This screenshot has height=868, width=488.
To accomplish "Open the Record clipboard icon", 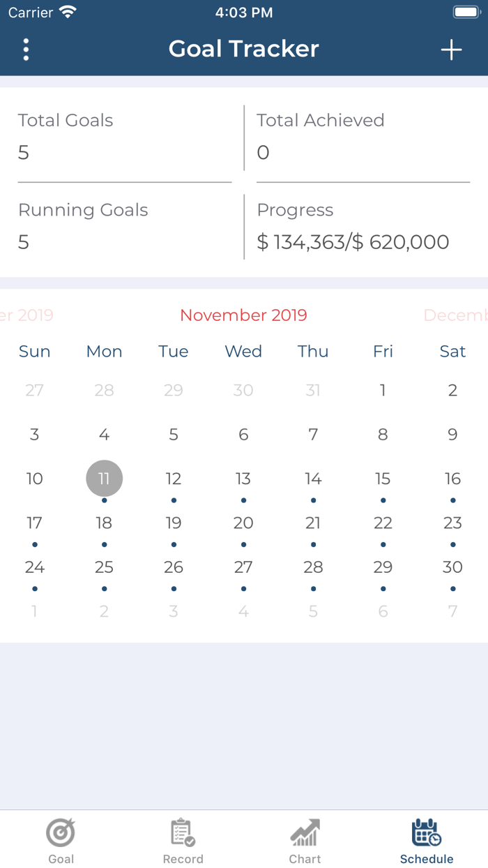I will click(183, 832).
